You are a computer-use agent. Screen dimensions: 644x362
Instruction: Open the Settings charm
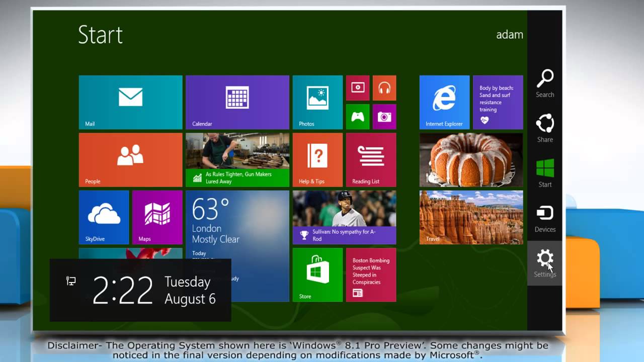point(545,263)
